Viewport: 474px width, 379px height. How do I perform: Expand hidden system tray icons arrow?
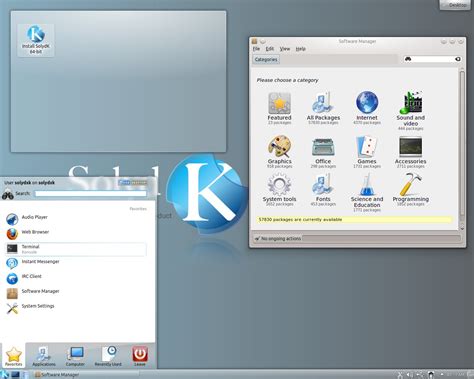point(442,375)
